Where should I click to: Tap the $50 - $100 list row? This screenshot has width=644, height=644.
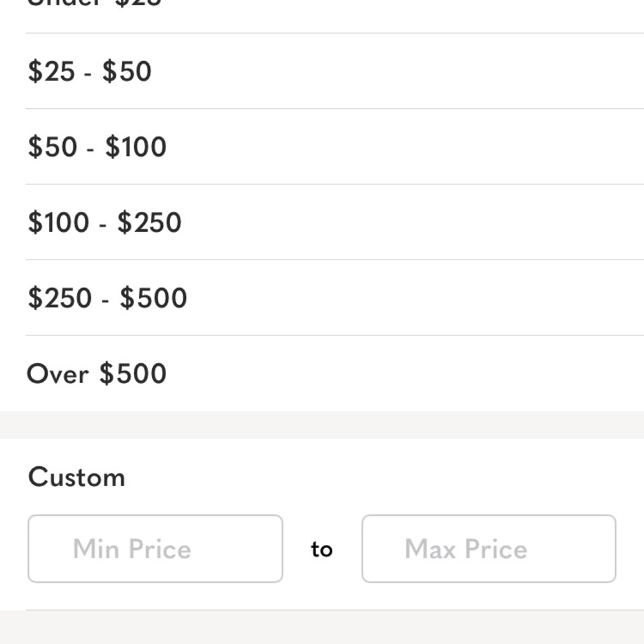point(322,147)
